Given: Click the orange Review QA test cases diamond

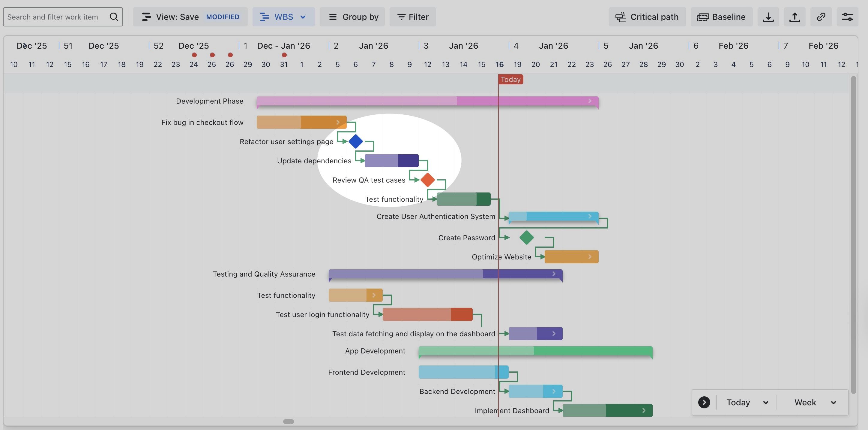Looking at the screenshot, I should 427,180.
